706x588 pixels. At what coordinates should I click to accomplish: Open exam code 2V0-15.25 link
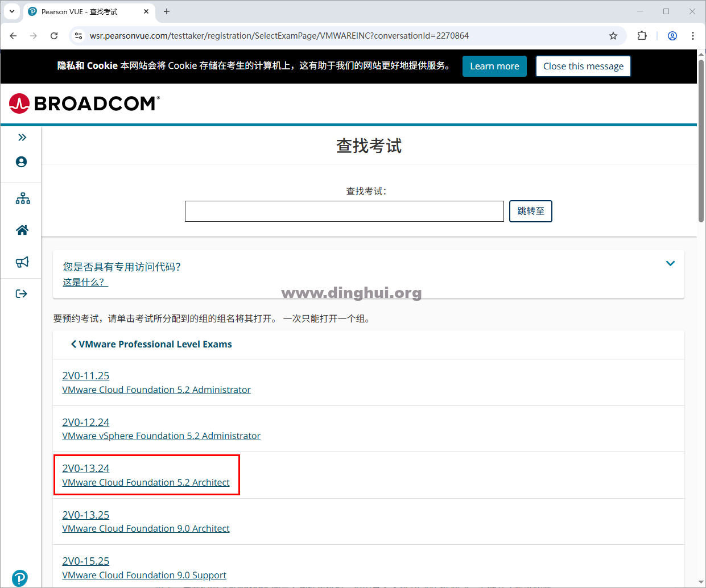click(x=86, y=561)
